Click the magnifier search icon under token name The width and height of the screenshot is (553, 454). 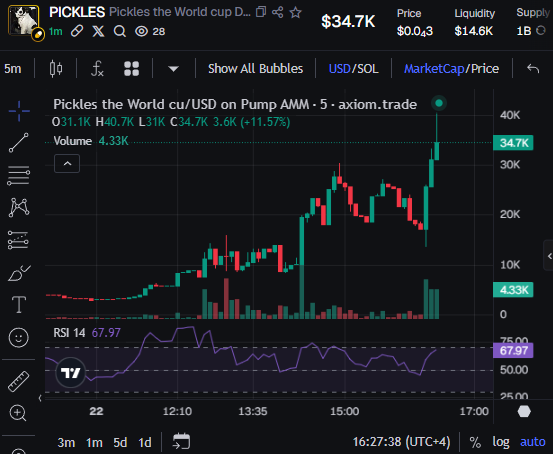click(120, 31)
